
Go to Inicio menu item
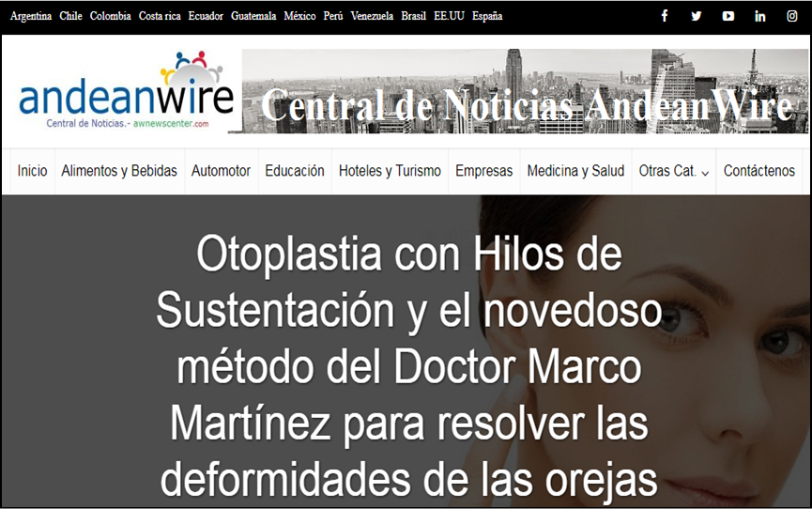pos(32,171)
